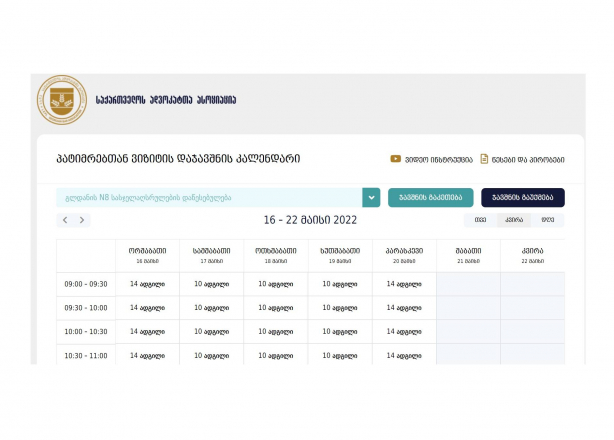The image size is (614, 440).
Task: Pick Friday 09:00 slot with 14 places
Action: click(x=405, y=284)
